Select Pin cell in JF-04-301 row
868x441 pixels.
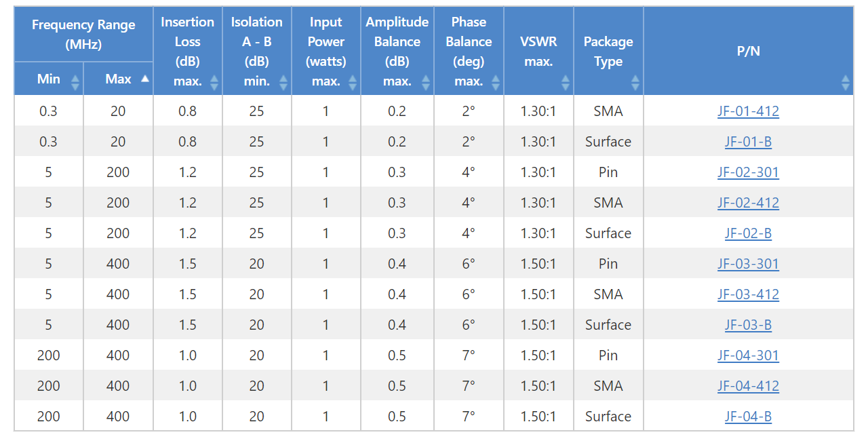pyautogui.click(x=608, y=356)
